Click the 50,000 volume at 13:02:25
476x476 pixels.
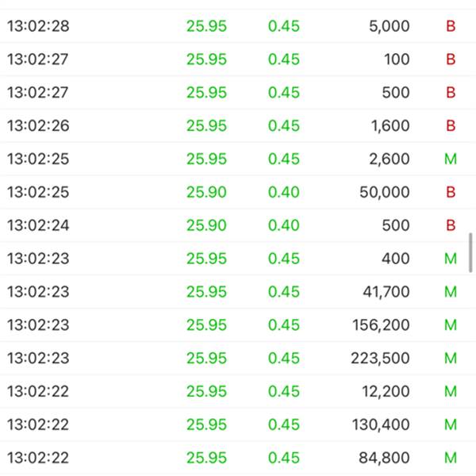[384, 192]
